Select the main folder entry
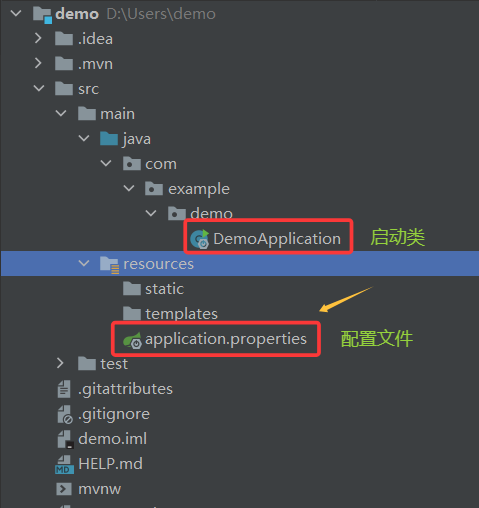Image resolution: width=479 pixels, height=508 pixels. 106,114
